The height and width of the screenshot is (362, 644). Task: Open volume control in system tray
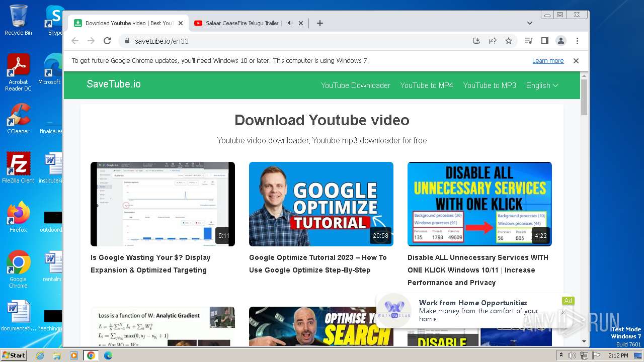tap(572, 355)
